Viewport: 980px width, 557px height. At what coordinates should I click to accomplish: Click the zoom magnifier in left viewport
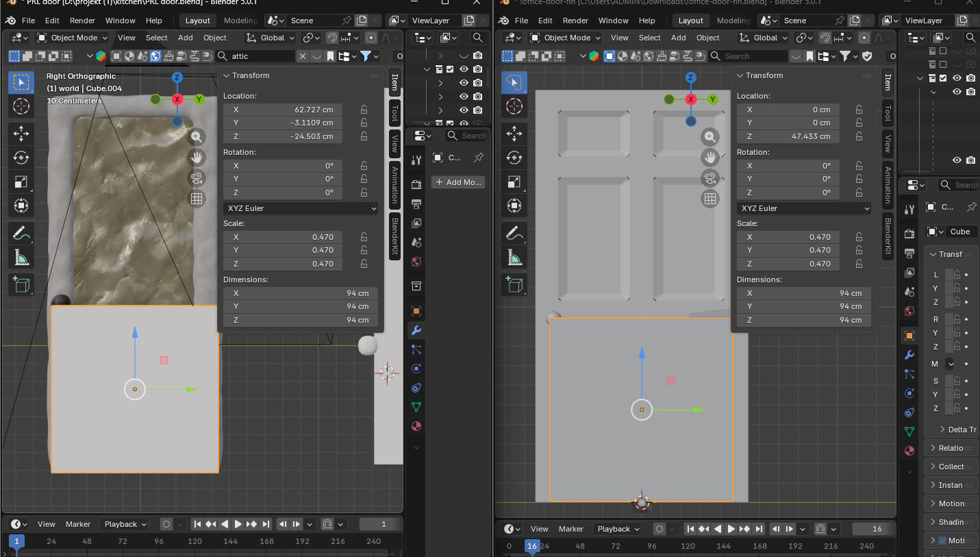click(197, 137)
